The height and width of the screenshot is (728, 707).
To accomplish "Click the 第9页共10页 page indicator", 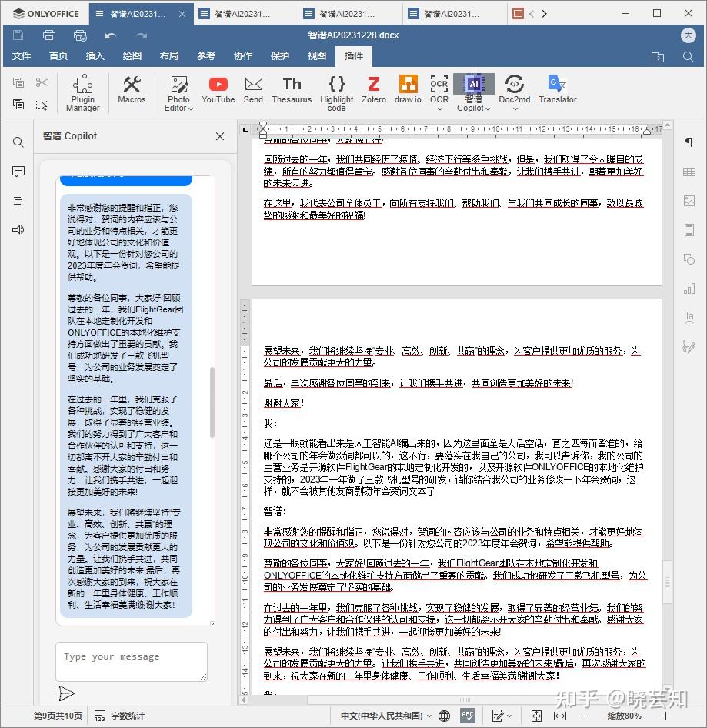I will tap(58, 716).
